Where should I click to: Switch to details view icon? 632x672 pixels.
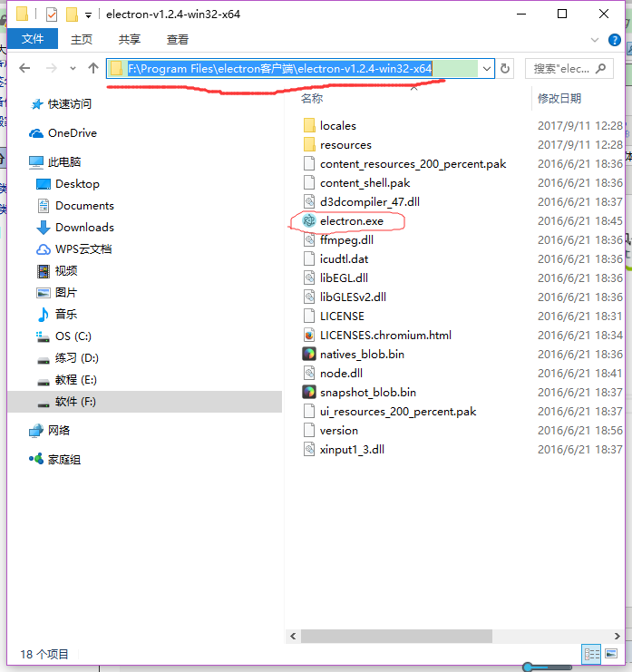591,654
